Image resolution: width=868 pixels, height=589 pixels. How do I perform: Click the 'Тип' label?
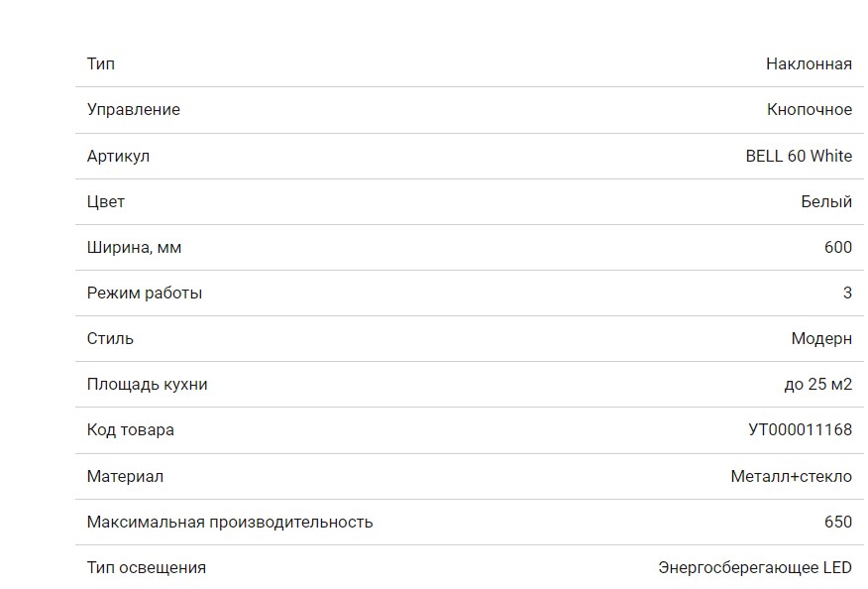point(101,63)
